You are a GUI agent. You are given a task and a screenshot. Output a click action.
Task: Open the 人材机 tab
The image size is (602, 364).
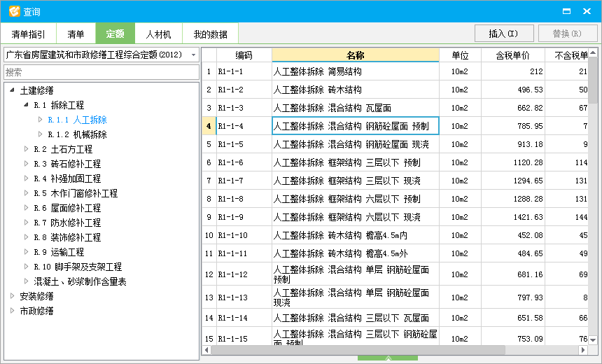159,34
